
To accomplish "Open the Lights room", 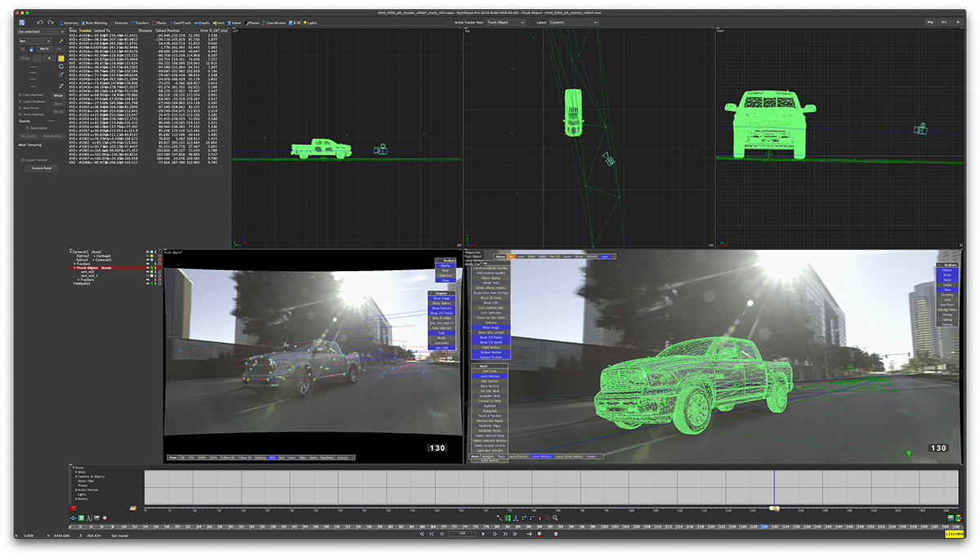I will (x=310, y=23).
